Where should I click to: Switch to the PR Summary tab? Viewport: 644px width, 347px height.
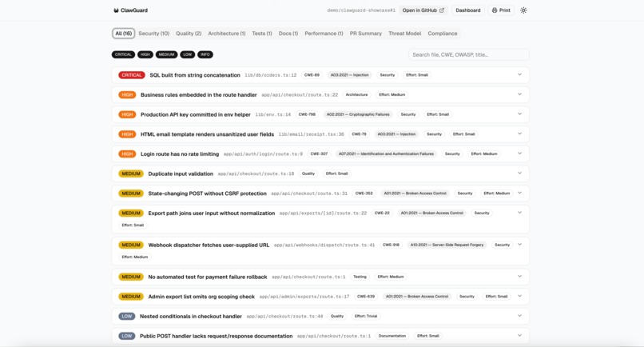365,34
